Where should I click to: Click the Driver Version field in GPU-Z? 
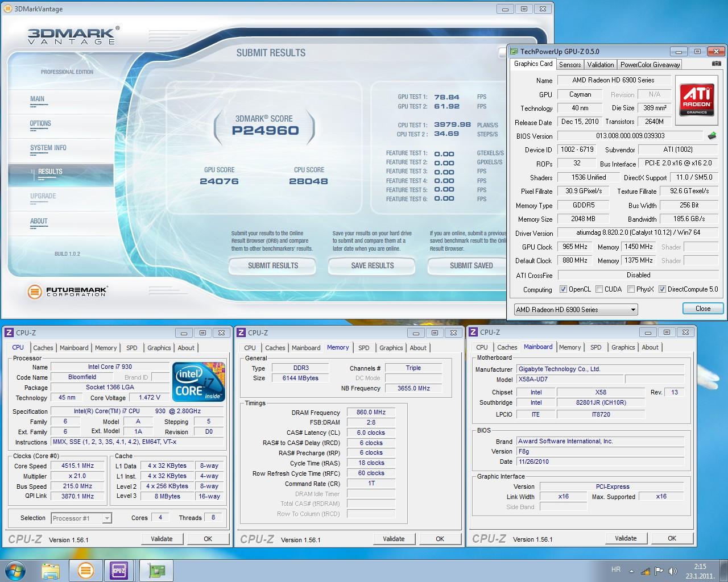(x=638, y=232)
